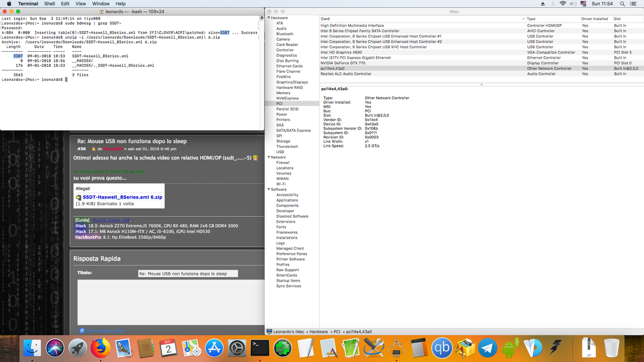Click PCI in the bottom path bar
Screen dimensions: 644x362
pos(337,332)
